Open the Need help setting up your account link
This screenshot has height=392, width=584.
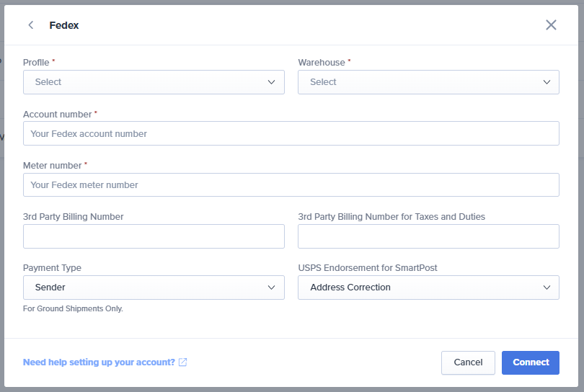[x=99, y=362]
